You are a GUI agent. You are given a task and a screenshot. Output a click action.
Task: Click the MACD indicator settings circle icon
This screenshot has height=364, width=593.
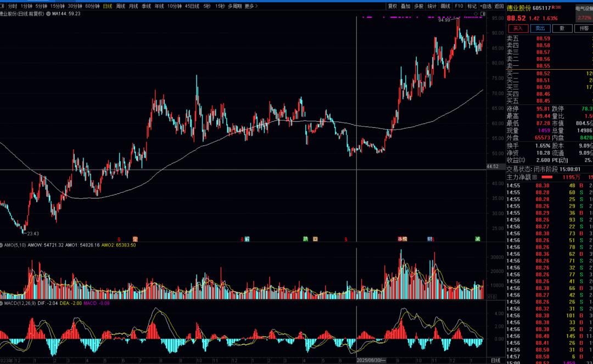click(x=2, y=303)
